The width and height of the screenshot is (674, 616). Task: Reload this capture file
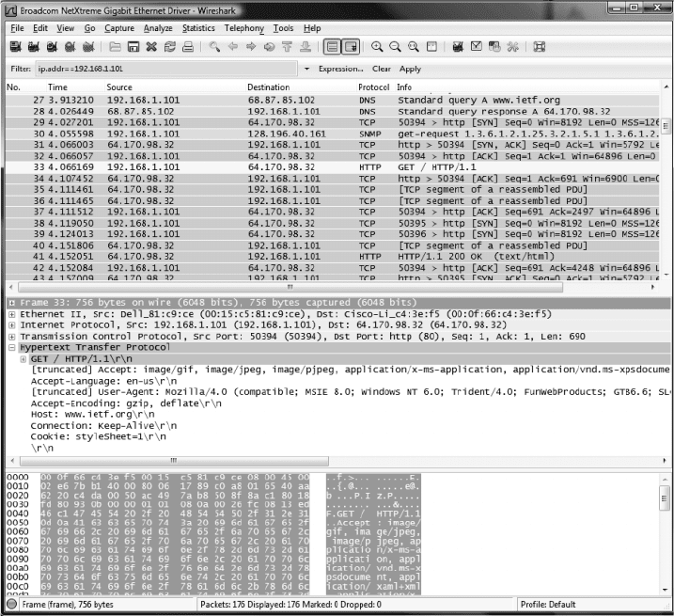pyautogui.click(x=170, y=46)
